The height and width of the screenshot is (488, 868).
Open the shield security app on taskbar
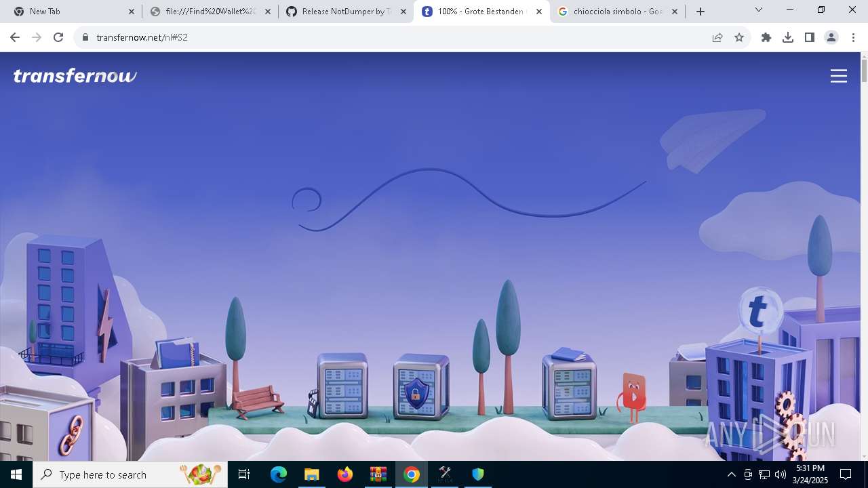pyautogui.click(x=478, y=474)
